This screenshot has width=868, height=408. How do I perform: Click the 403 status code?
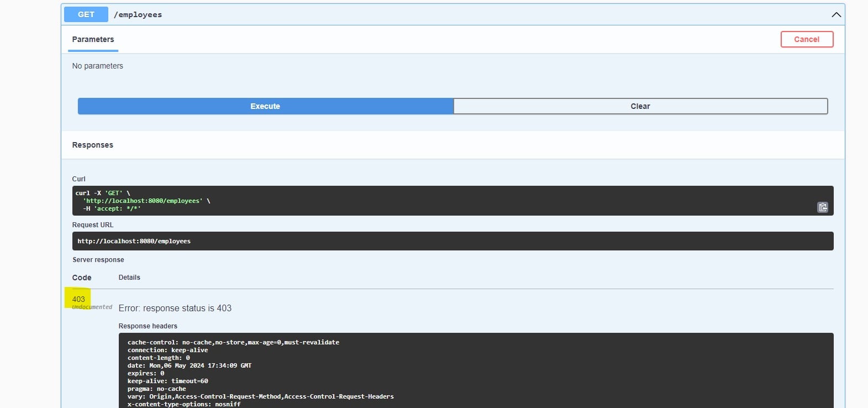(78, 299)
